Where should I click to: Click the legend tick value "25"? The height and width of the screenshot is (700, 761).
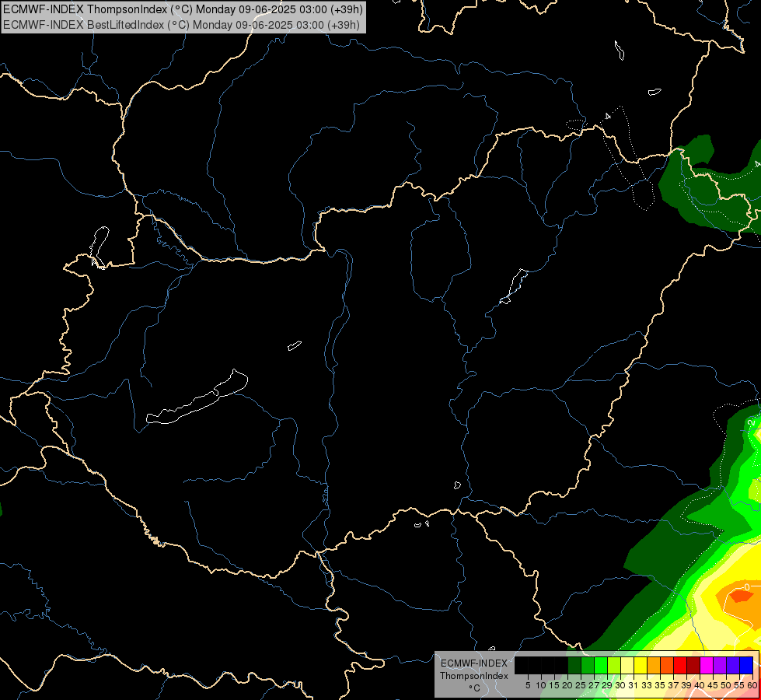coord(581,685)
